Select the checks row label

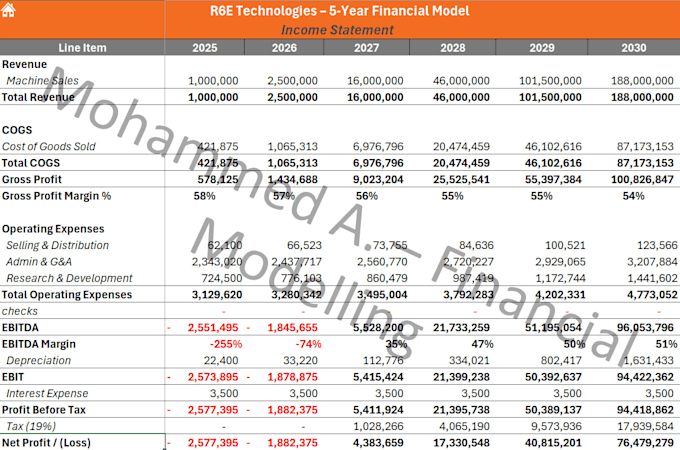click(x=20, y=311)
